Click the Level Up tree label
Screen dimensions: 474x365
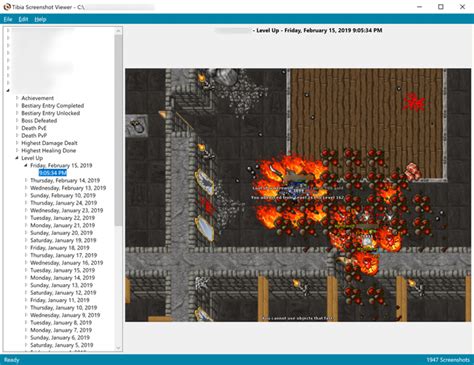coord(32,158)
